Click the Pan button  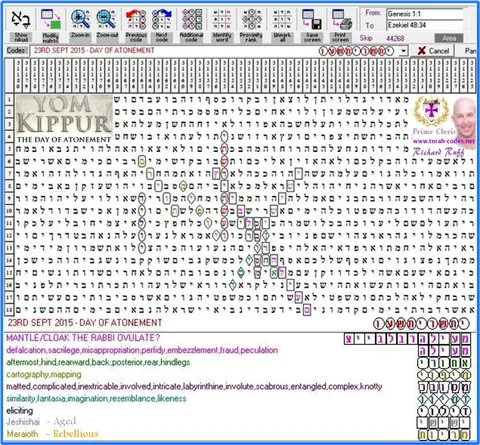coord(470,51)
